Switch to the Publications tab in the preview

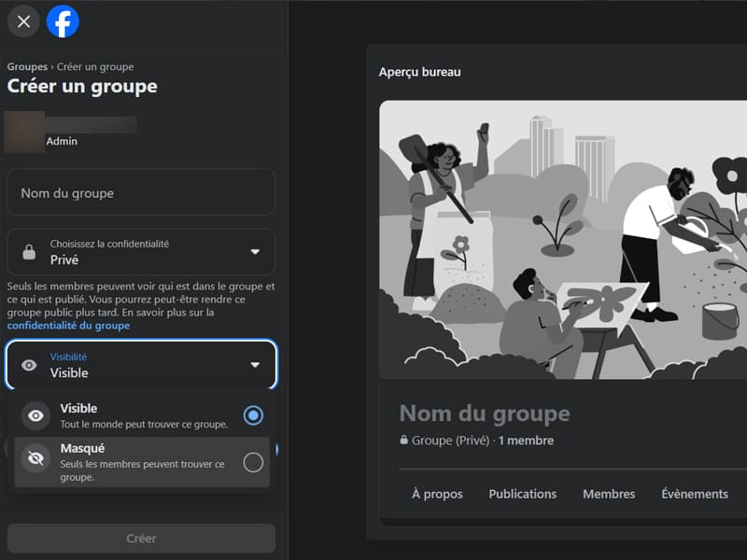[522, 494]
